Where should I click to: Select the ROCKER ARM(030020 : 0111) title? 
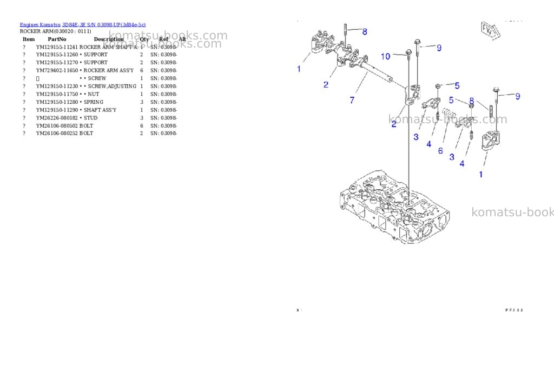pos(56,31)
